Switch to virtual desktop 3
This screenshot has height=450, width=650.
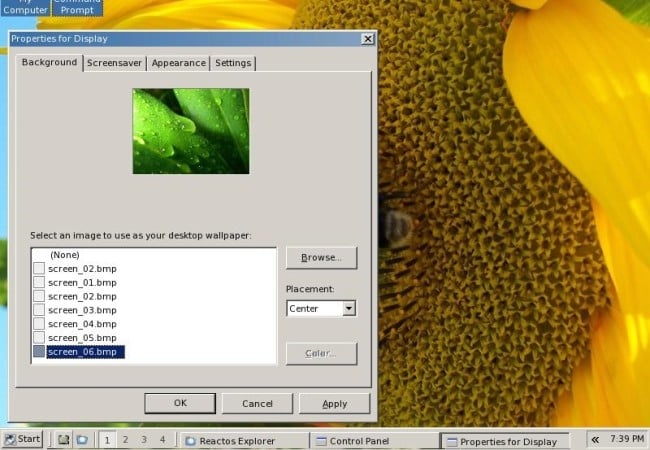[x=144, y=440]
